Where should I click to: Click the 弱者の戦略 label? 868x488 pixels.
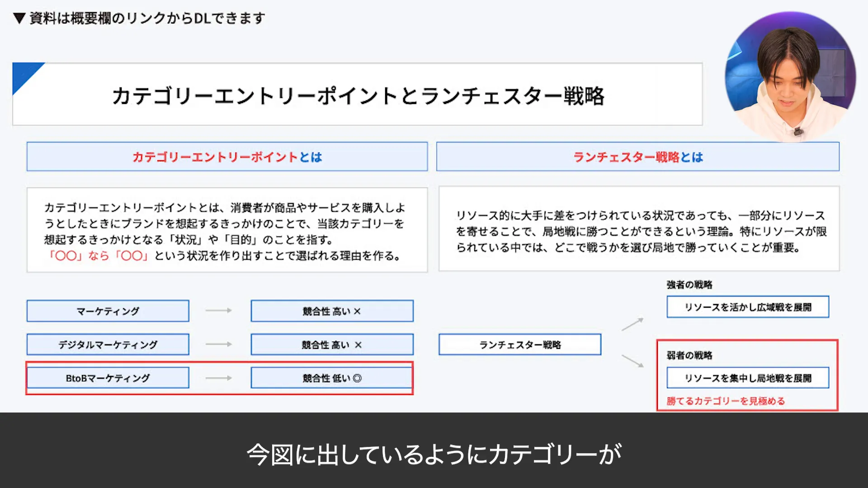689,355
